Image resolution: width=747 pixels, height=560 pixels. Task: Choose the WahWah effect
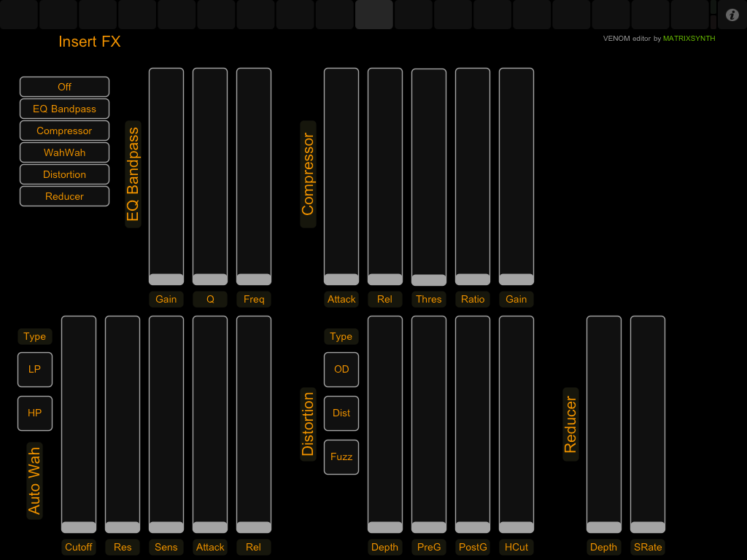pos(64,152)
